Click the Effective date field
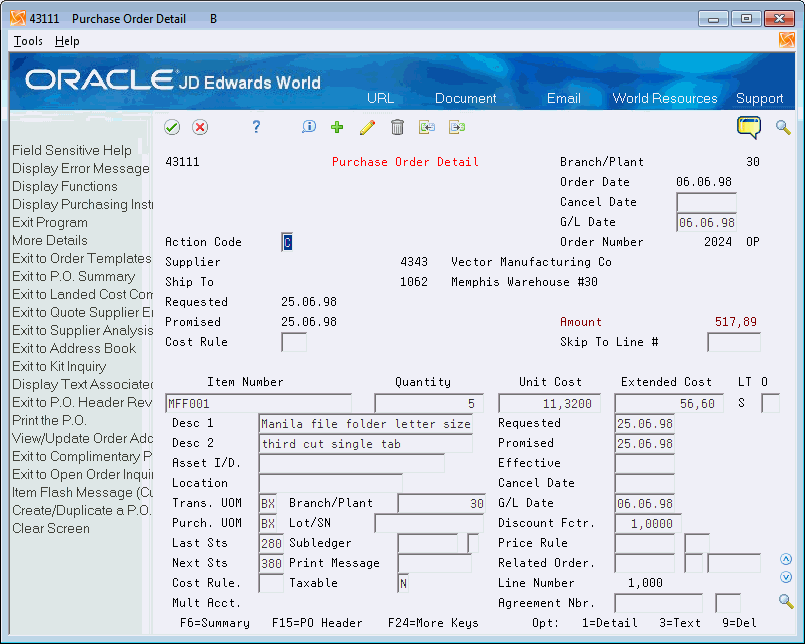Viewport: 805px width, 644px height. click(644, 463)
